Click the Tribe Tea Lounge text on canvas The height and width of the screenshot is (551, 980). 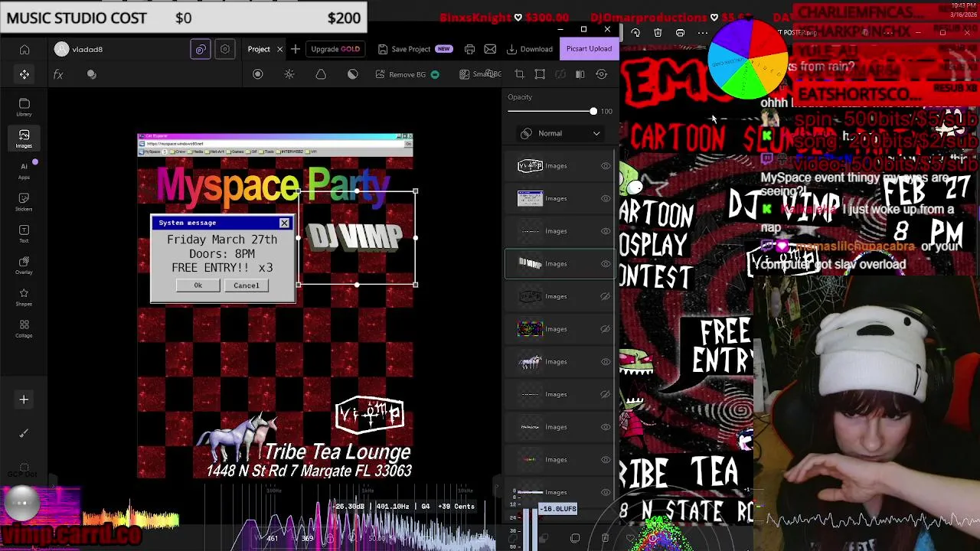[x=338, y=452]
